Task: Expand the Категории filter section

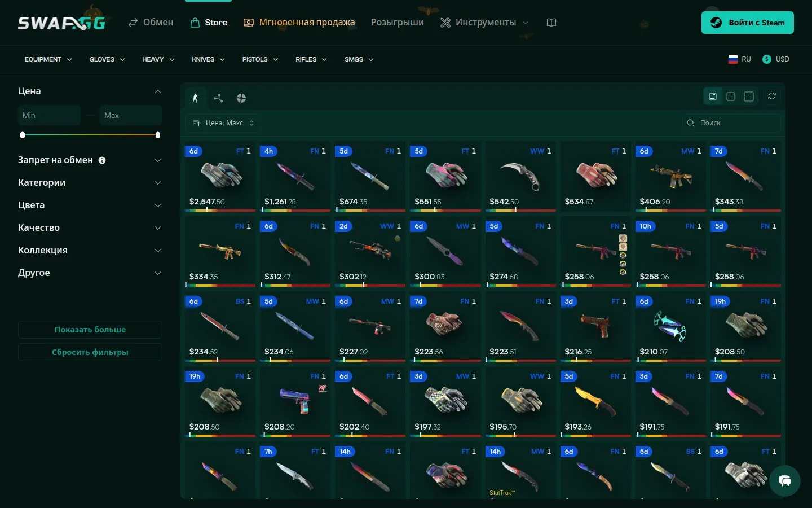Action: click(90, 183)
